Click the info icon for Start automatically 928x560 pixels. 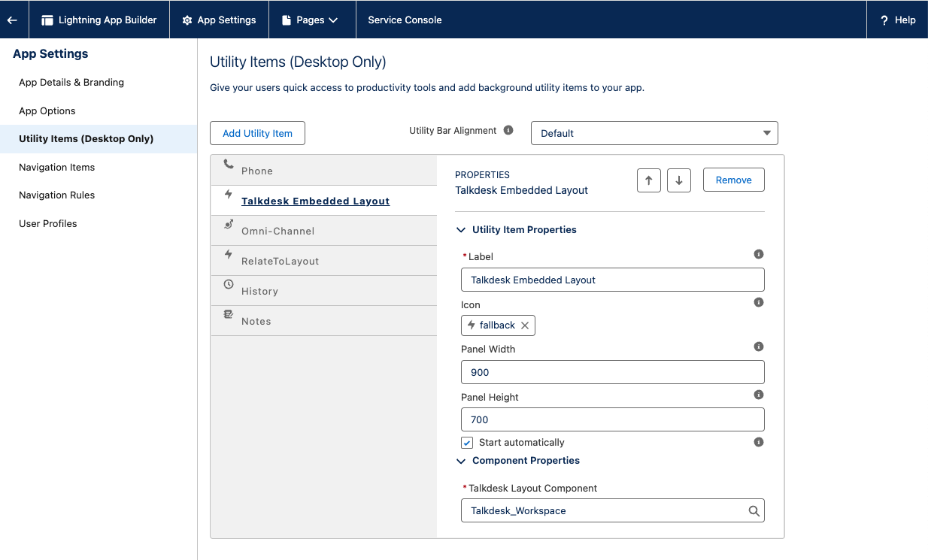[759, 442]
